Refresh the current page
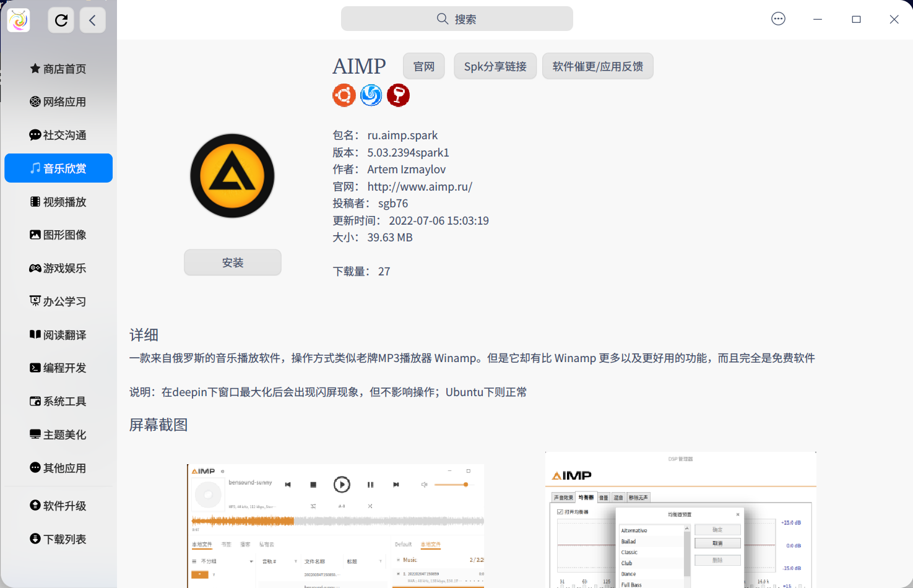 61,19
